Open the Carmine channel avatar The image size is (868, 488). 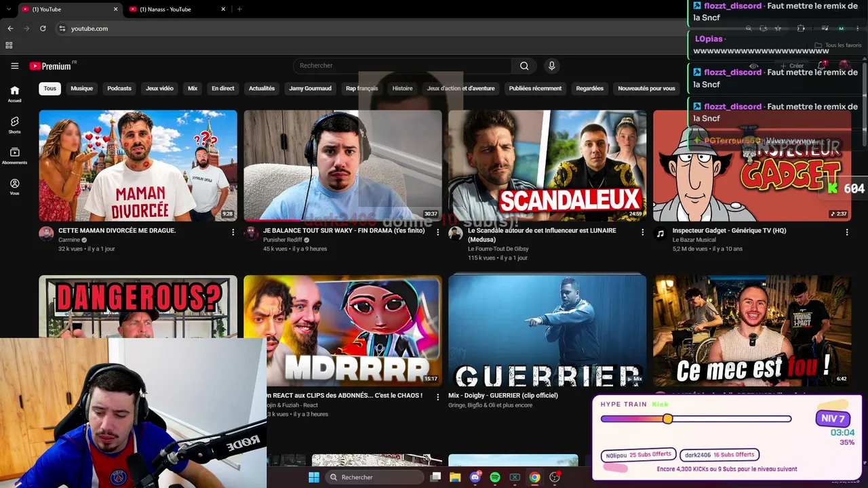46,234
